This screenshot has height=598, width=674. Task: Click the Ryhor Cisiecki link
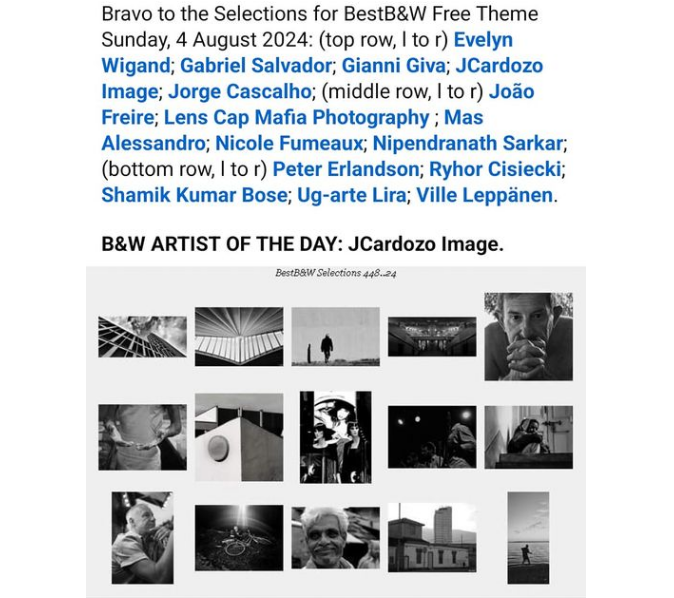click(x=496, y=170)
